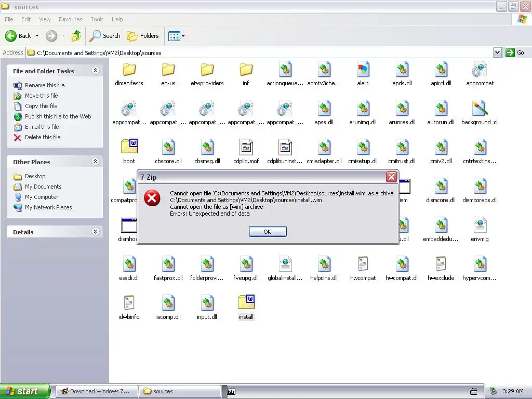Select the install WIM file icon
This screenshot has width=532, height=399.
[246, 302]
